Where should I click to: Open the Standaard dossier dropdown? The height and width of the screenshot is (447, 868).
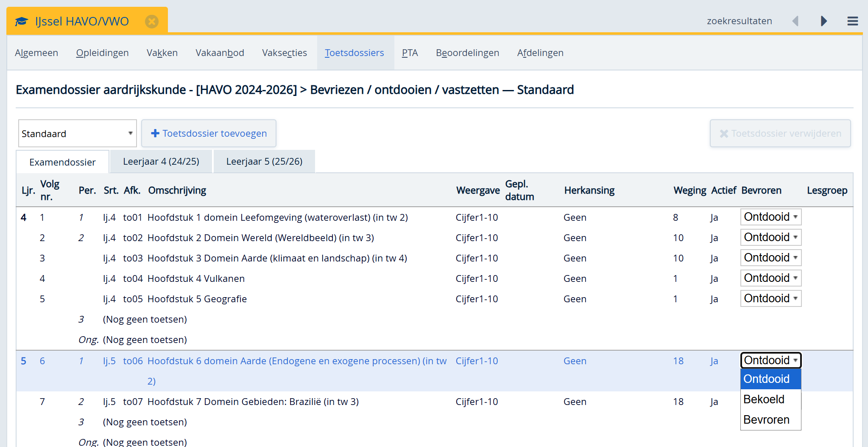coord(77,133)
